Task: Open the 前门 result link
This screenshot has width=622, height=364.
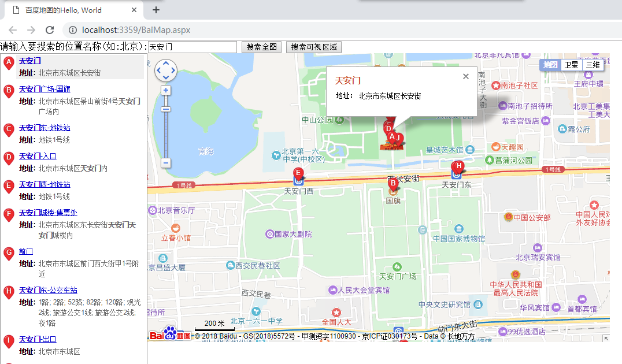Action: tap(26, 251)
